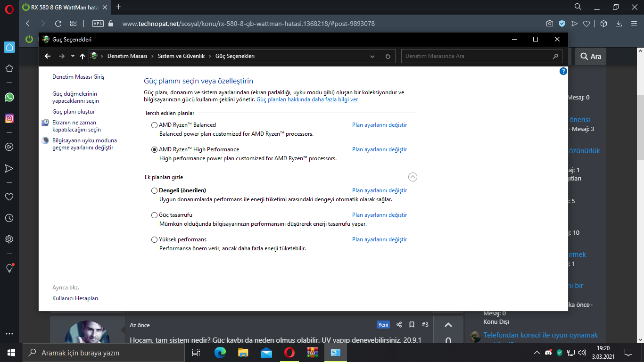Click the ad blocker shield in address bar

coord(562,24)
